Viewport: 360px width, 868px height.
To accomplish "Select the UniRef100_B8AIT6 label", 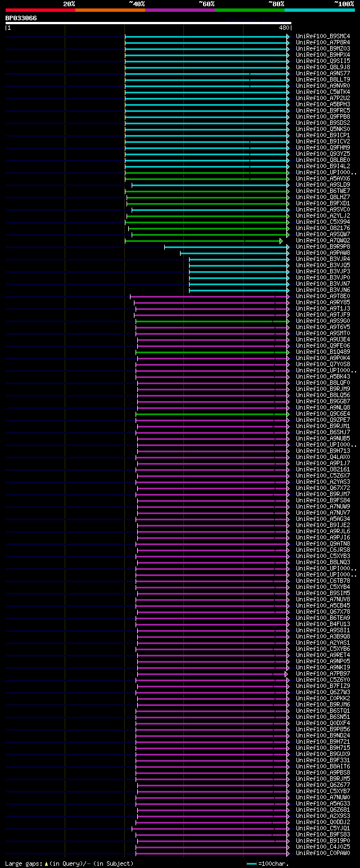I will pos(323,767).
